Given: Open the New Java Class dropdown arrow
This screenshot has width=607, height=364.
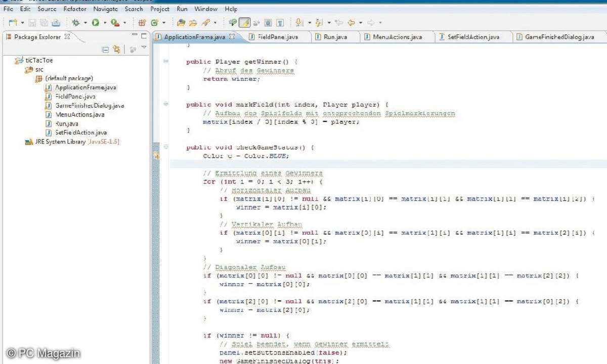Looking at the screenshot, I should [164, 23].
